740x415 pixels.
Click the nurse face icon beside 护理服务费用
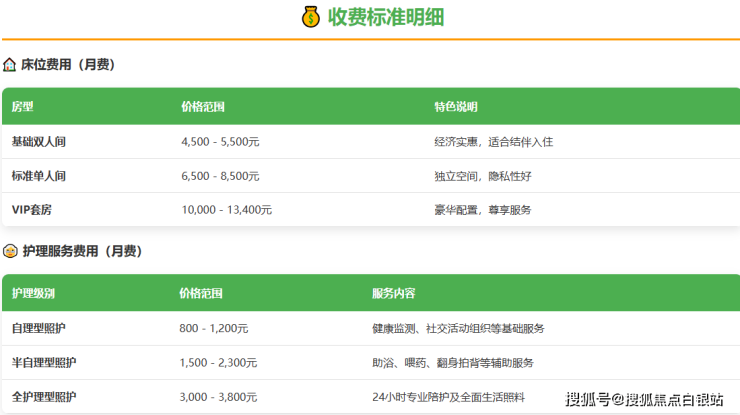(10, 251)
